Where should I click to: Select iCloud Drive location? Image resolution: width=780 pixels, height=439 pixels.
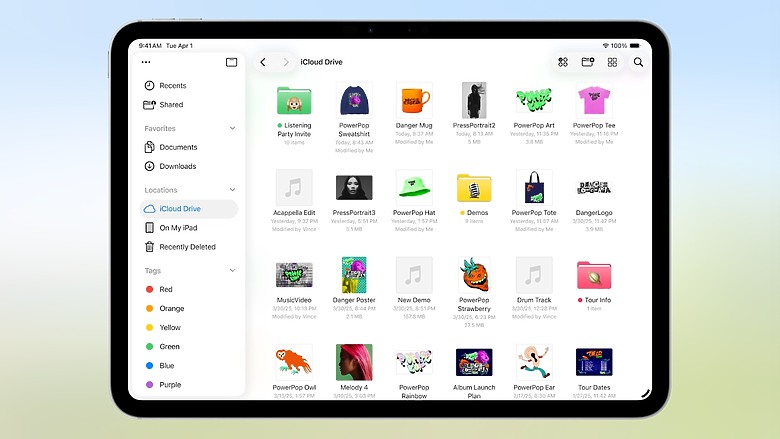[189, 209]
